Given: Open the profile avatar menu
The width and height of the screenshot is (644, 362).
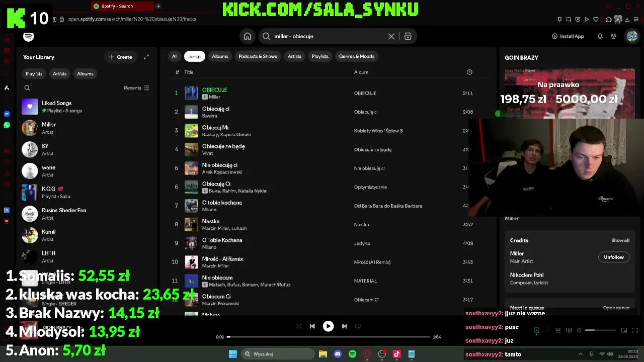Looking at the screenshot, I should (x=632, y=36).
